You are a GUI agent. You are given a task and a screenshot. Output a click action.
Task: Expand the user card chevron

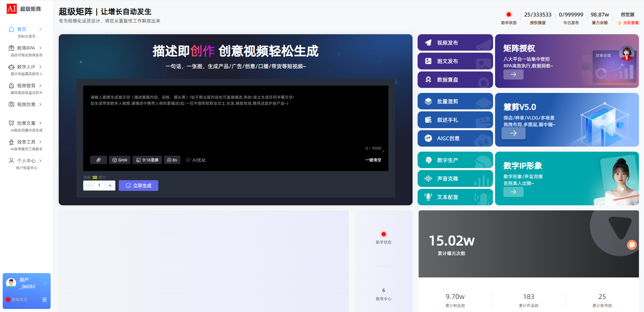[45, 283]
